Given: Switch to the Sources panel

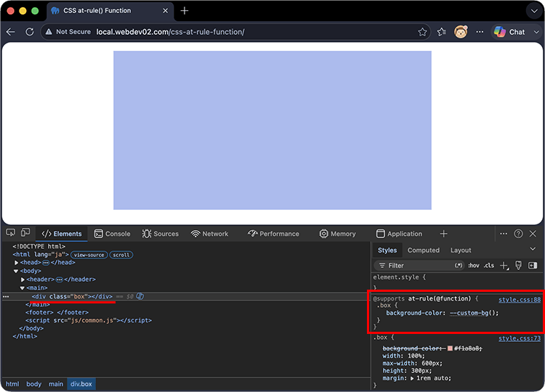Looking at the screenshot, I should tap(161, 234).
